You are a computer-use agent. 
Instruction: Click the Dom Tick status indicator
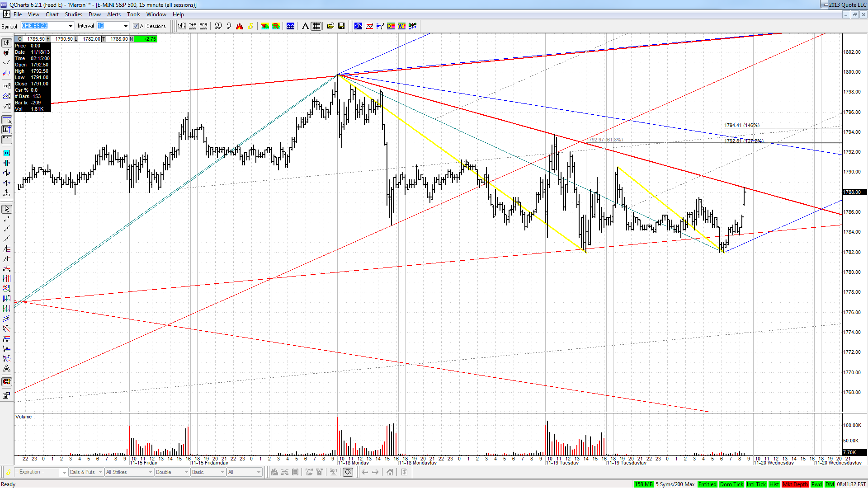(x=731, y=484)
